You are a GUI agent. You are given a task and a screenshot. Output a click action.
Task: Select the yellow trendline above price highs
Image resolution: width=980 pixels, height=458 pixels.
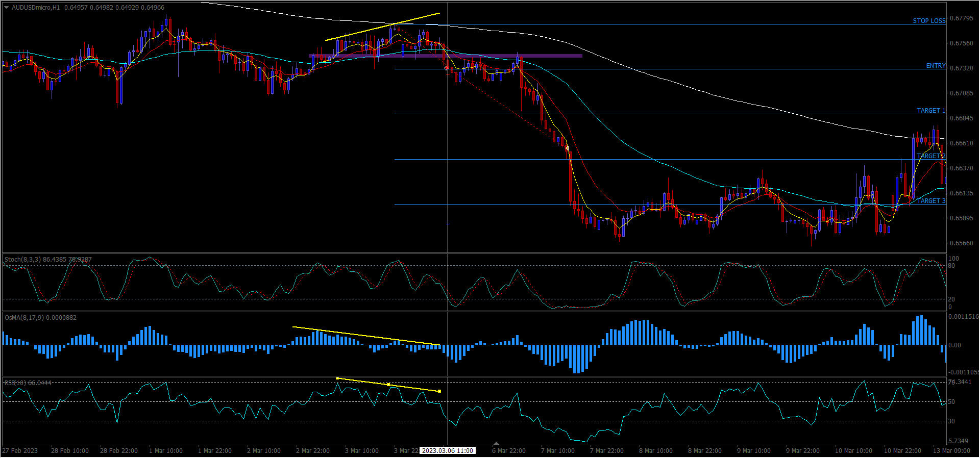[x=383, y=27]
